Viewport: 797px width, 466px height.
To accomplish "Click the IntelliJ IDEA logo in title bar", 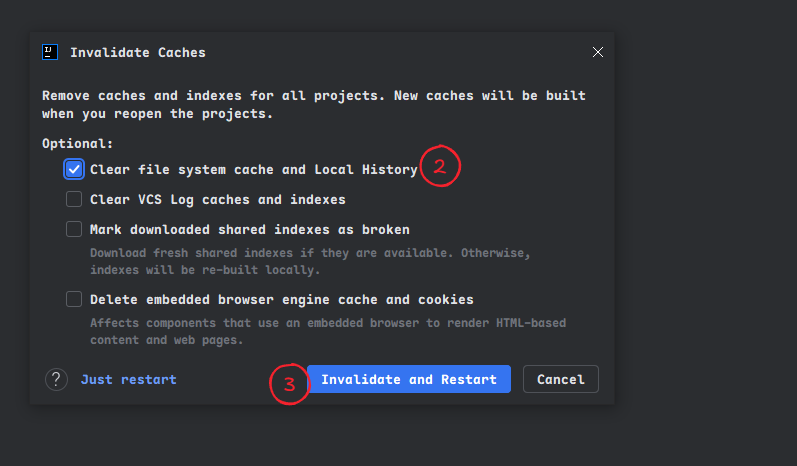I will click(x=50, y=52).
